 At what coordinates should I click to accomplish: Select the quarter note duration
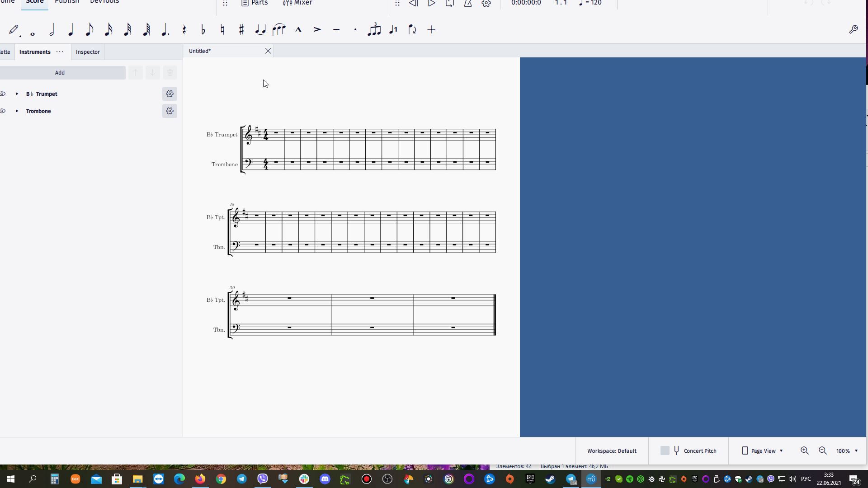click(x=71, y=30)
